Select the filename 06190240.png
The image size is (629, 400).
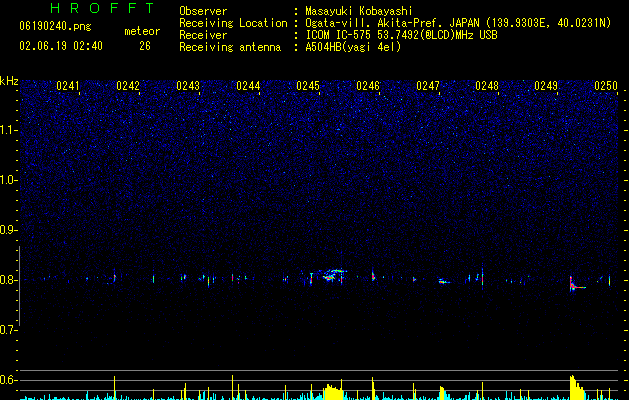(x=55, y=26)
